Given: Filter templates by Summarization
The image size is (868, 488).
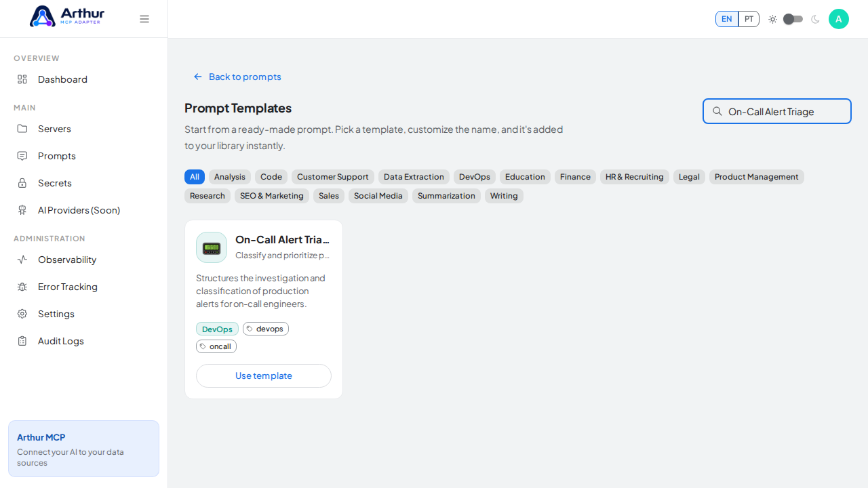Looking at the screenshot, I should (446, 196).
